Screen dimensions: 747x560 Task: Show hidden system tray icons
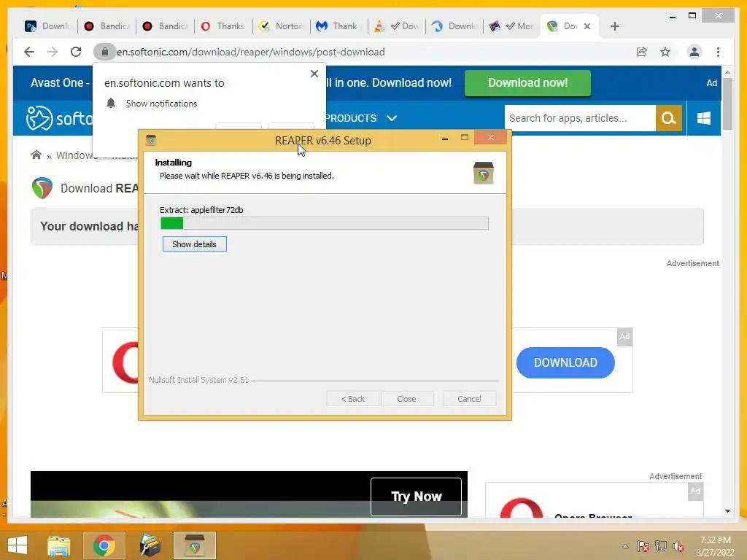click(625, 547)
